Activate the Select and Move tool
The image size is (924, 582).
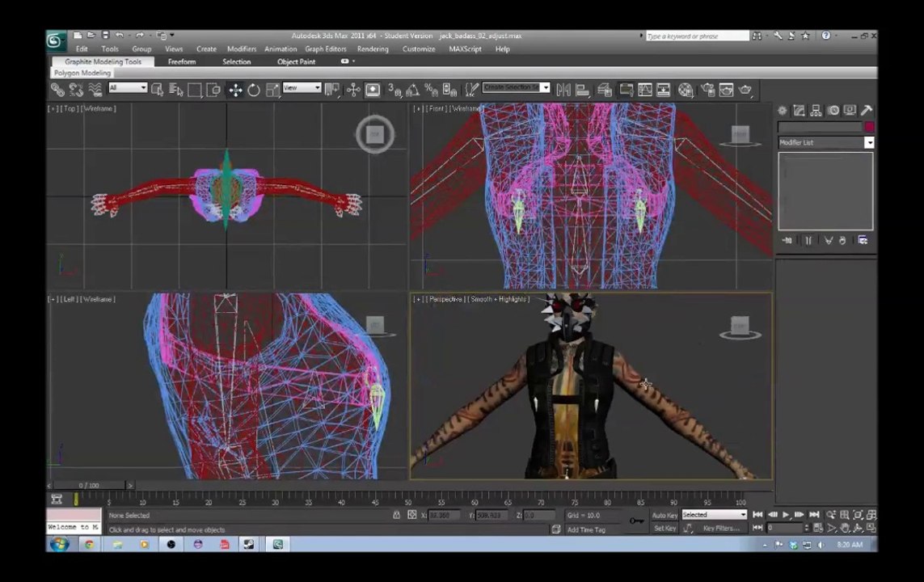point(235,90)
